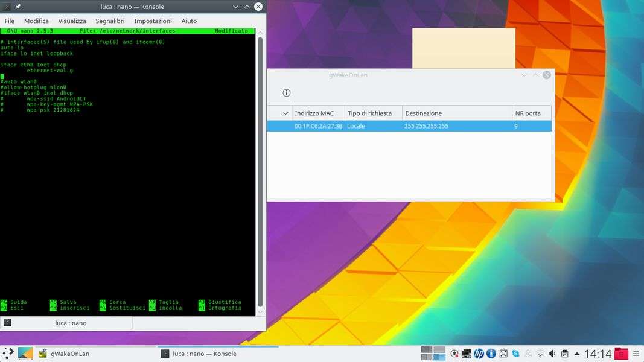This screenshot has width=644, height=362.
Task: Open the Konsole window menu icon
Action: coord(7,7)
